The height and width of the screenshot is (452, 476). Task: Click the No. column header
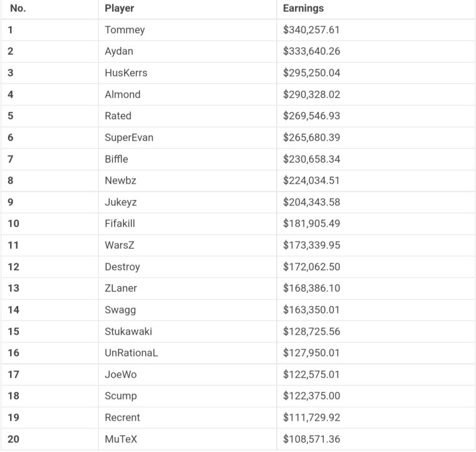(x=18, y=9)
